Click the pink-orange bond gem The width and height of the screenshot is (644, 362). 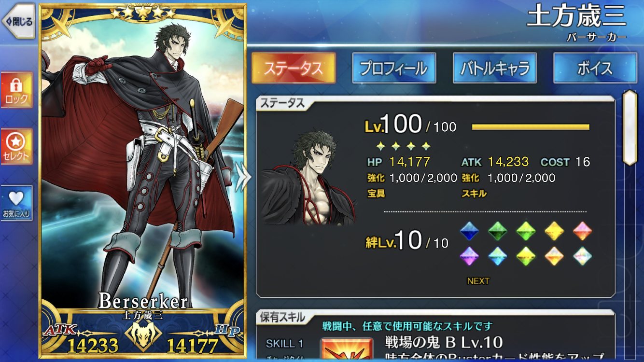point(583,231)
